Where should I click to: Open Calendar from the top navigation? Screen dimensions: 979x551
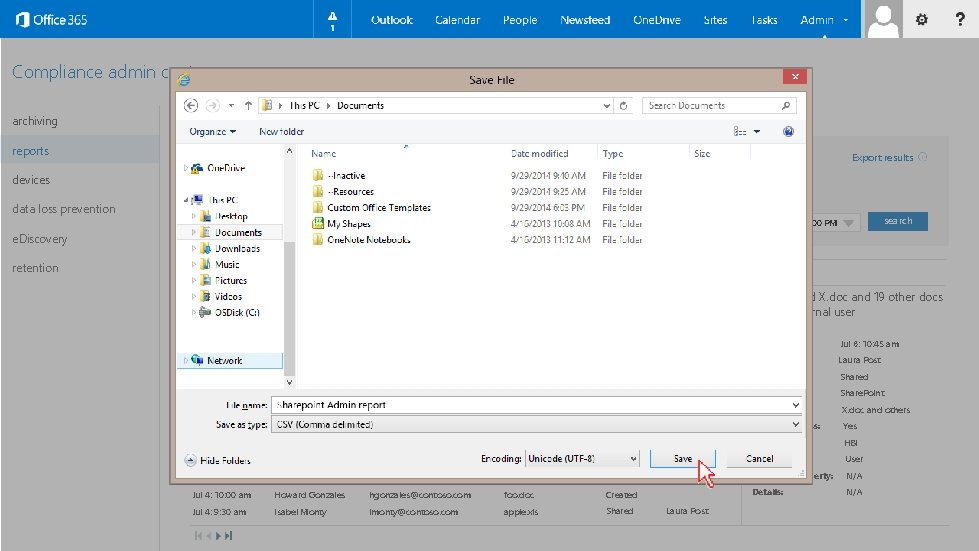pyautogui.click(x=458, y=20)
